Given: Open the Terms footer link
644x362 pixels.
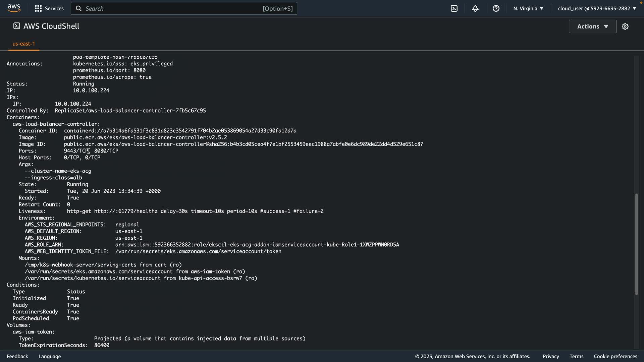Looking at the screenshot, I should [576, 356].
